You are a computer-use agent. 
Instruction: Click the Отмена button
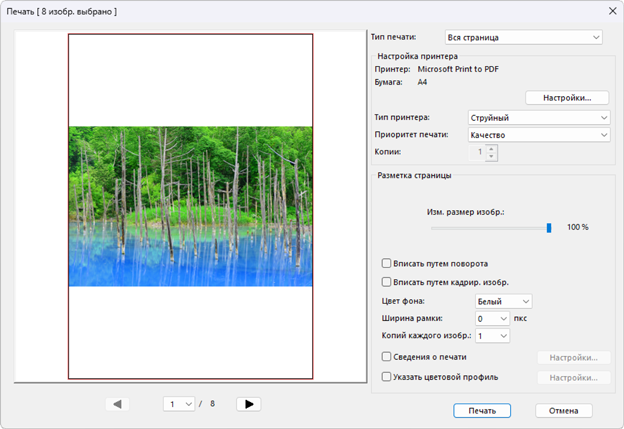[563, 410]
